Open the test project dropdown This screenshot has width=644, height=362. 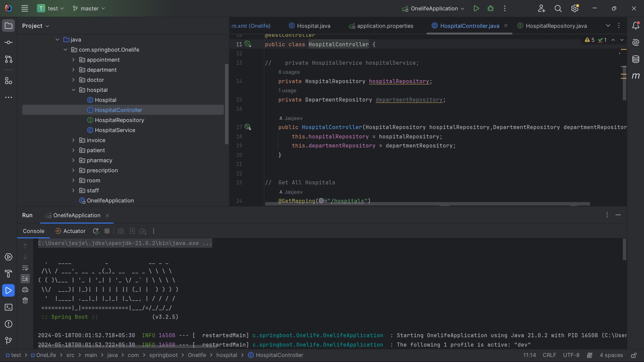point(51,9)
